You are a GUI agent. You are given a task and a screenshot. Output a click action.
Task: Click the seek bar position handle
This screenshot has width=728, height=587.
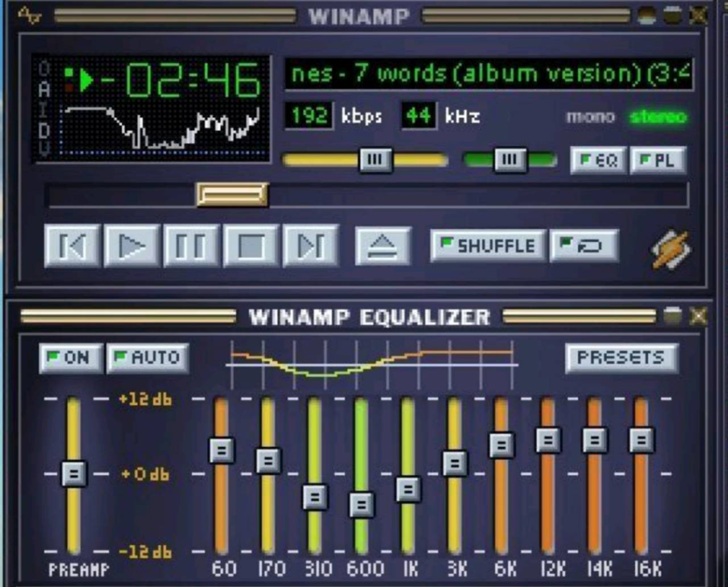[x=233, y=195]
